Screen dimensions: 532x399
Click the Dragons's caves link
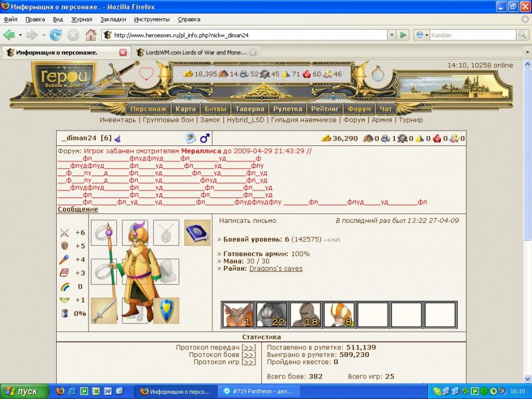[275, 268]
